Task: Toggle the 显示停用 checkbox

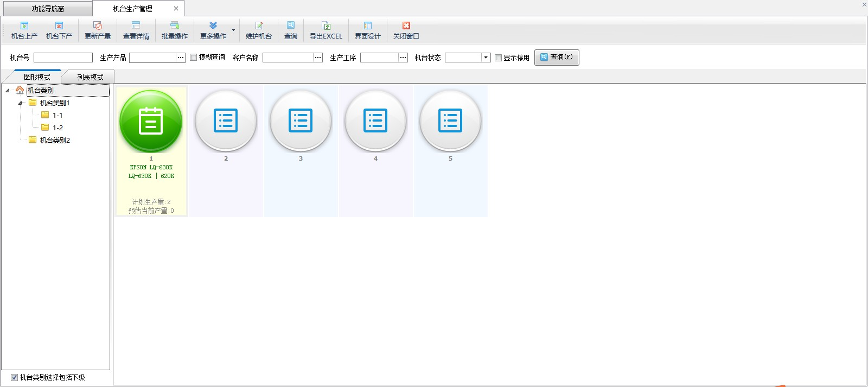Action: pyautogui.click(x=498, y=58)
